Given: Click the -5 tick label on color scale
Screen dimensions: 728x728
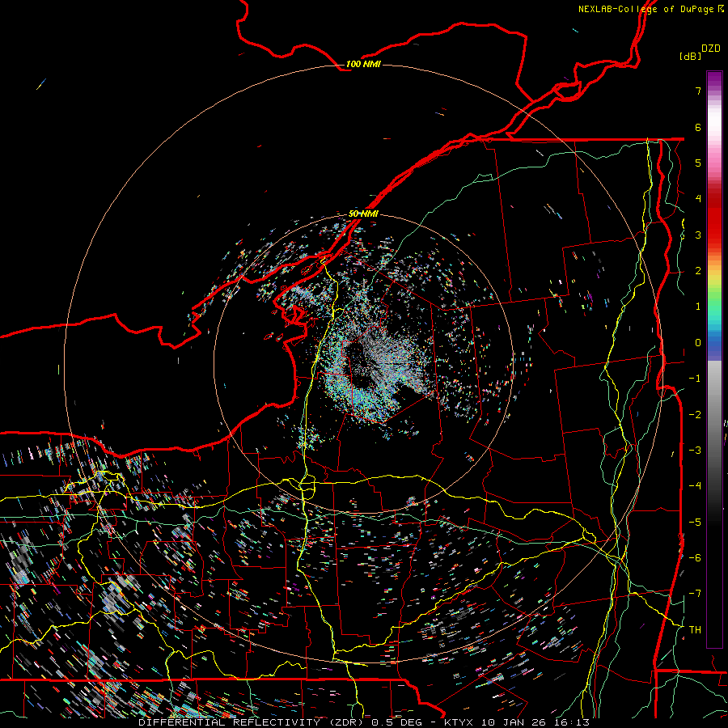Looking at the screenshot, I should coord(695,523).
